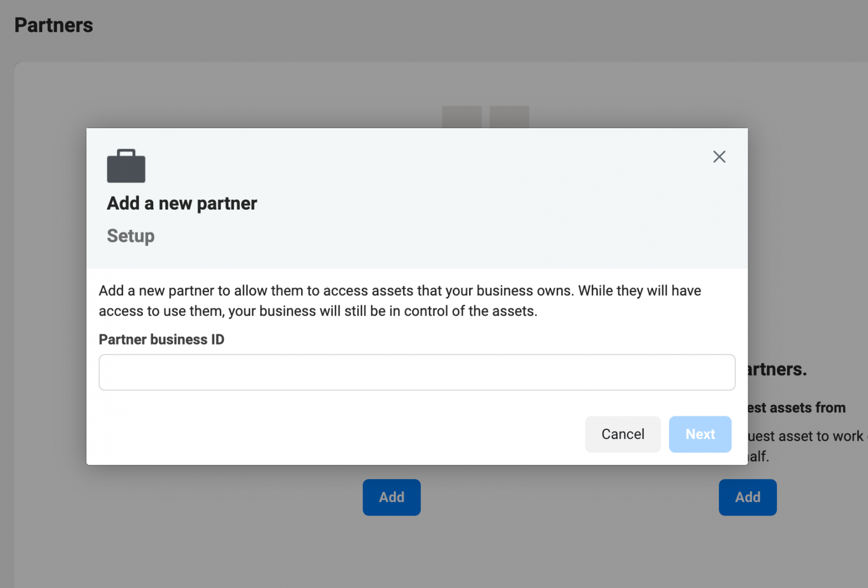Advance the setup by clicking Next
This screenshot has height=588, width=868.
[700, 434]
